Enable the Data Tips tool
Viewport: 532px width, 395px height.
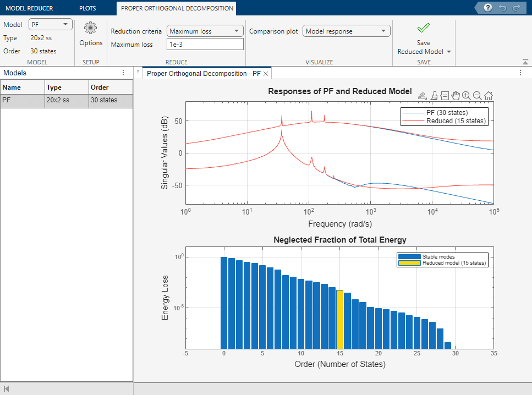(x=445, y=96)
